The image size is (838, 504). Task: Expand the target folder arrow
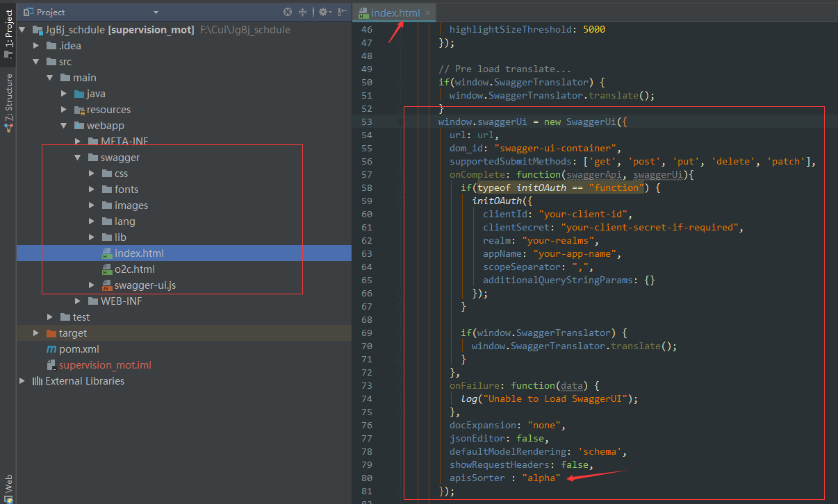(x=37, y=333)
